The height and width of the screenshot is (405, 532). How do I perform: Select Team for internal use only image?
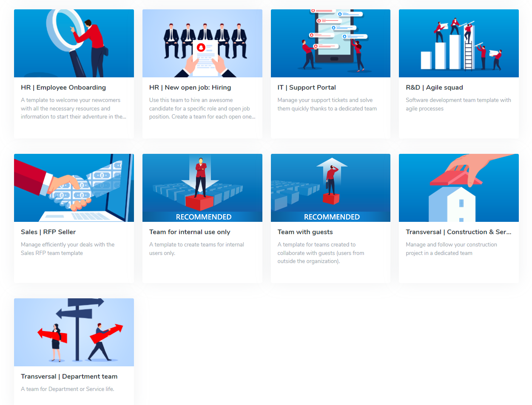pyautogui.click(x=202, y=188)
